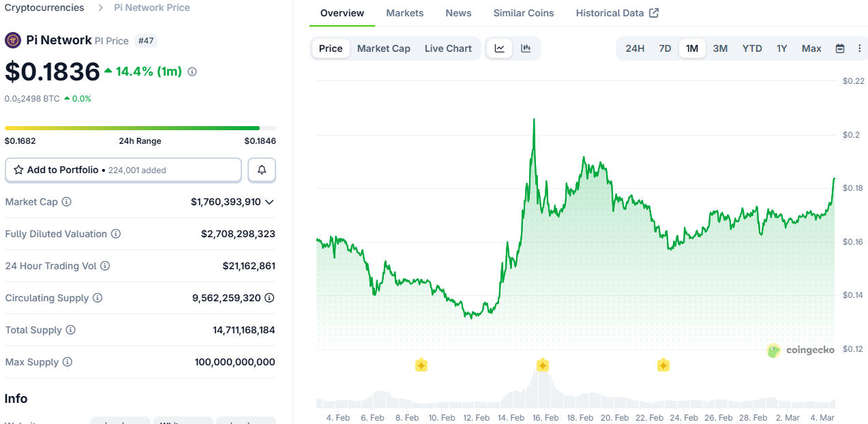This screenshot has width=868, height=424.
Task: Open the News tab
Action: (x=458, y=13)
